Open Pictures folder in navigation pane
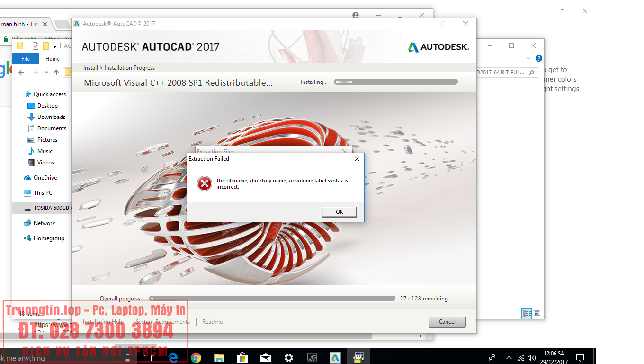 [x=43, y=140]
